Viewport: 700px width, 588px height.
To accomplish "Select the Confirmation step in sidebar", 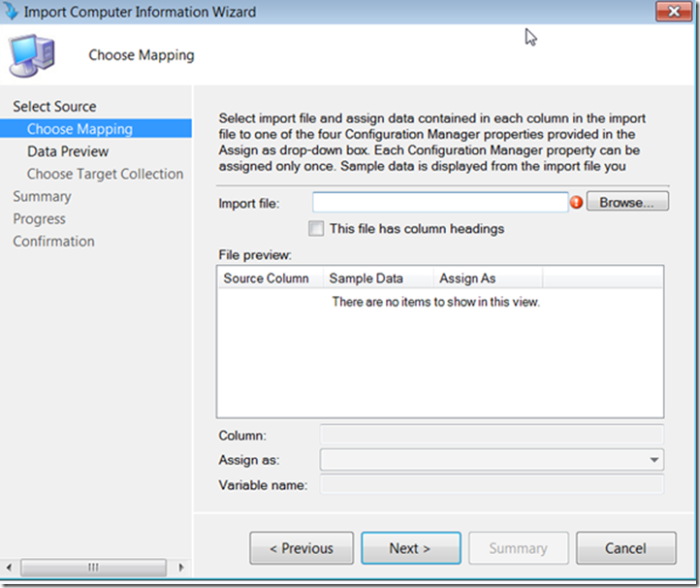I will pos(54,241).
